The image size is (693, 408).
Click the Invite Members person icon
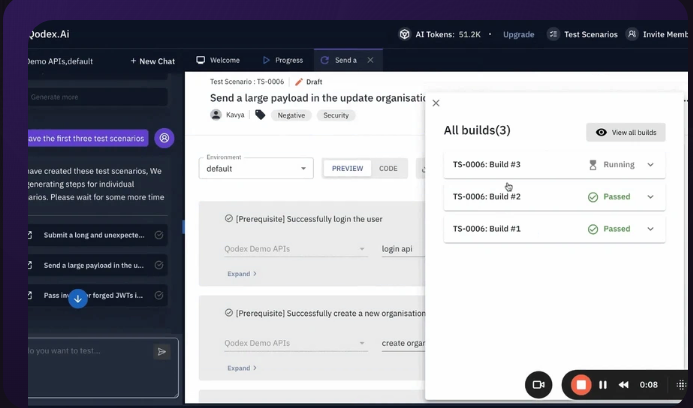coord(632,34)
